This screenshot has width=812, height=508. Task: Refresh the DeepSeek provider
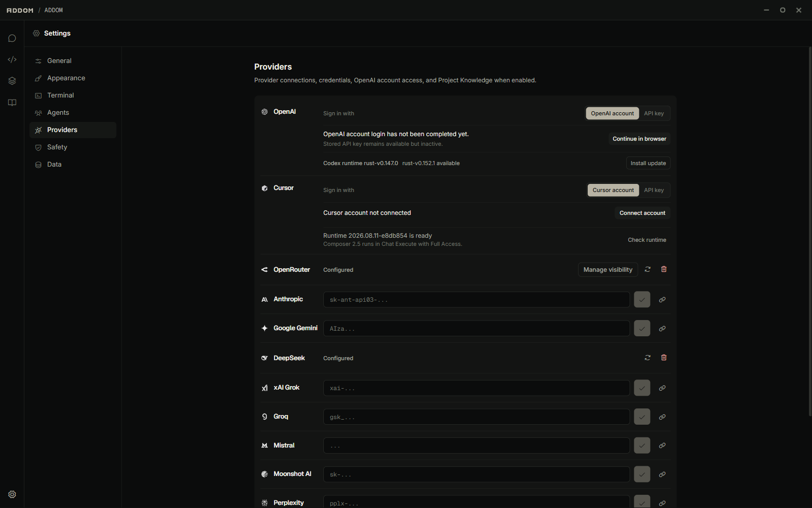point(648,358)
